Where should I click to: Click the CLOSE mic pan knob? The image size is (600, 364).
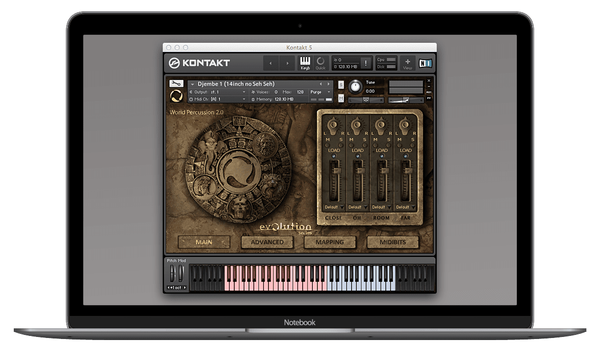(x=333, y=124)
